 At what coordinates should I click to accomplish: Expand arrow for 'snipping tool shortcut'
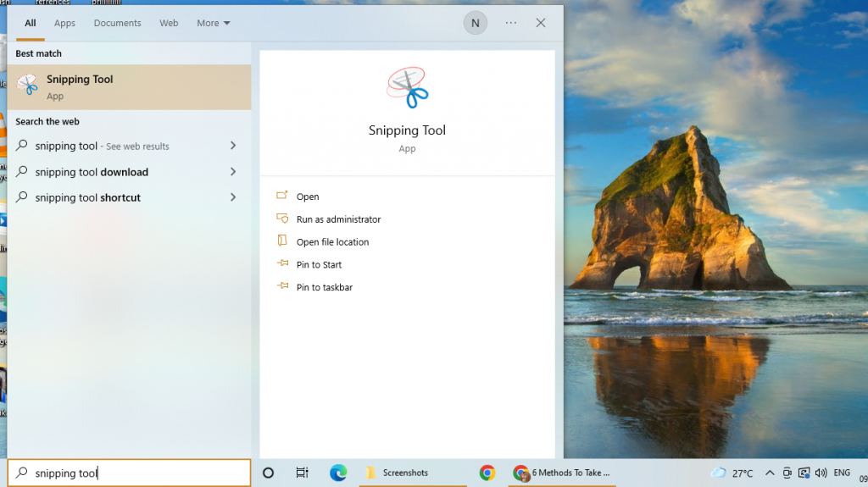coord(233,197)
